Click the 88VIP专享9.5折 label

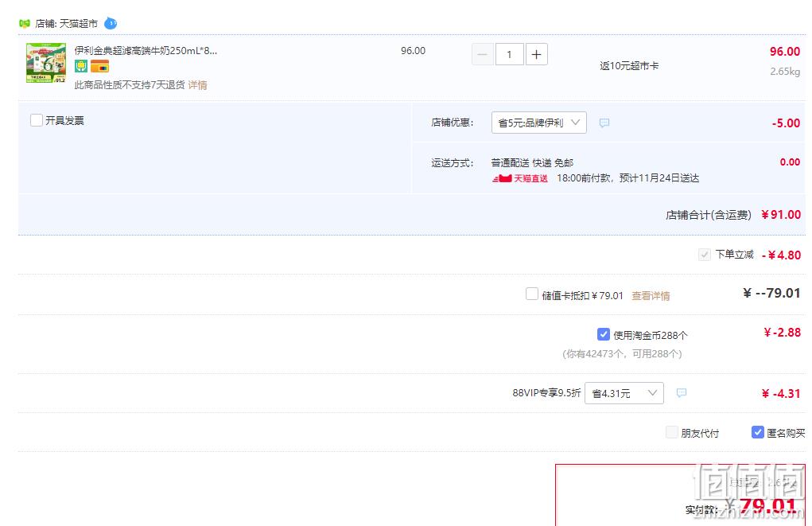546,393
